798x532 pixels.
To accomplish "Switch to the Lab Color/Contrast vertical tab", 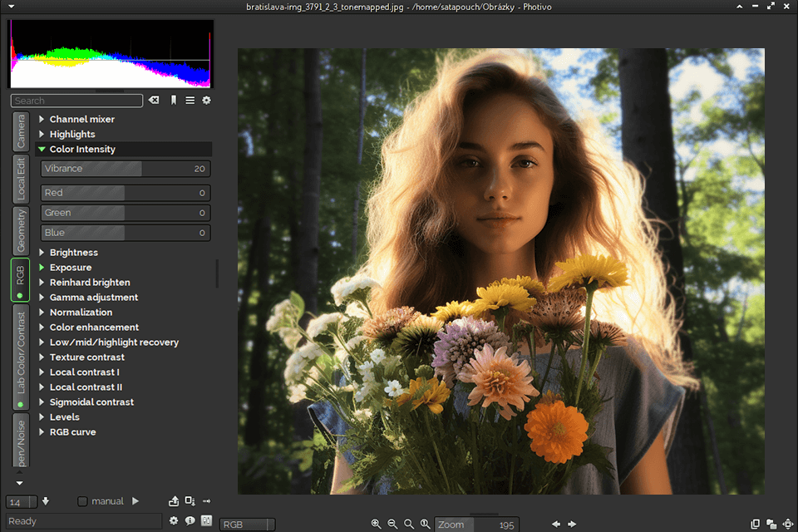I will (20, 357).
